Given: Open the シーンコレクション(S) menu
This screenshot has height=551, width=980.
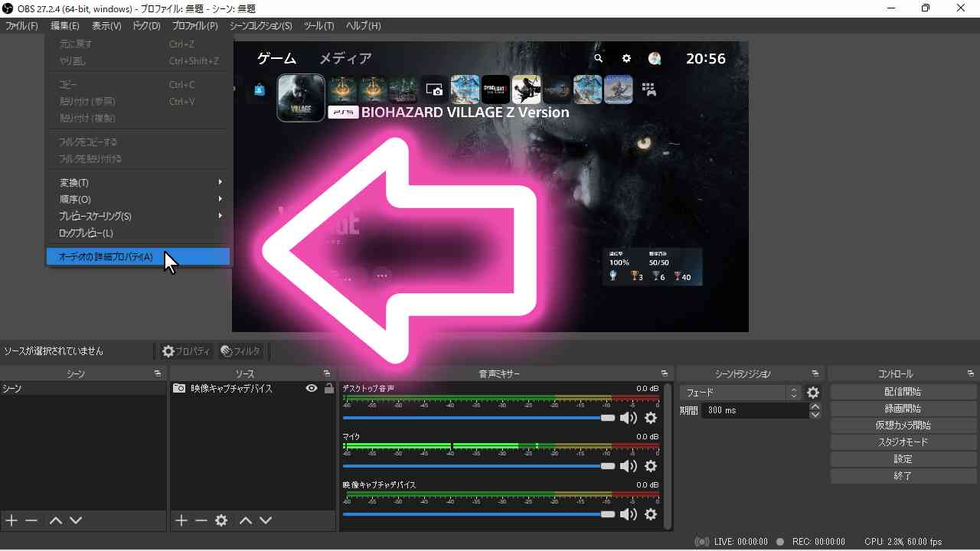Looking at the screenshot, I should coord(260,26).
